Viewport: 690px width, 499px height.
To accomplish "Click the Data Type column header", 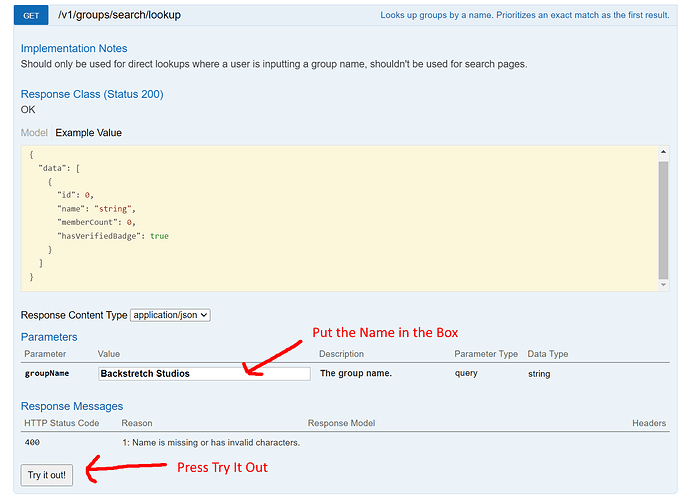I will click(x=548, y=354).
